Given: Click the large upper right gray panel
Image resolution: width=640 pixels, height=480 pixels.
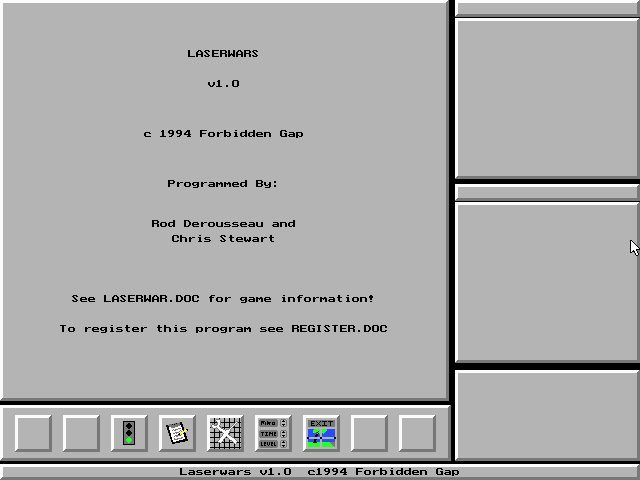Looking at the screenshot, I should point(547,98).
